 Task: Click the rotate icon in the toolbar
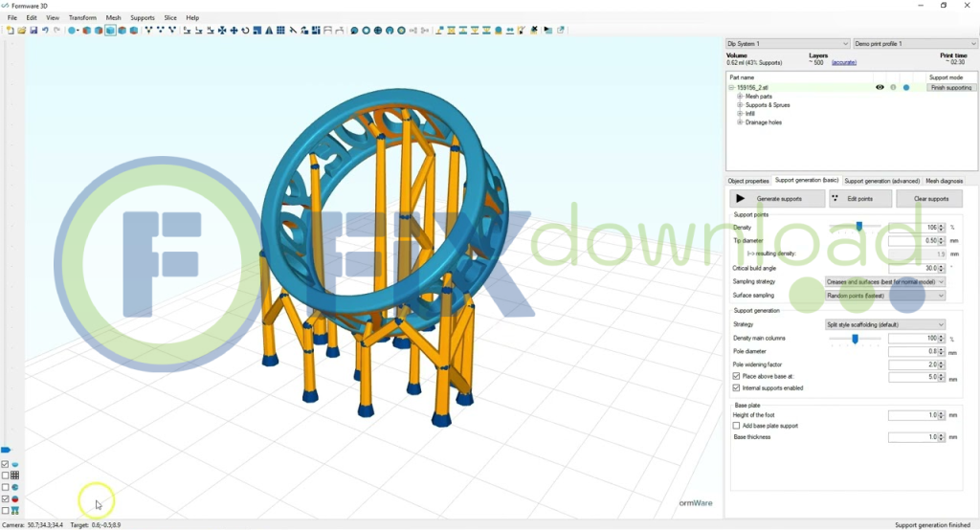click(x=245, y=31)
